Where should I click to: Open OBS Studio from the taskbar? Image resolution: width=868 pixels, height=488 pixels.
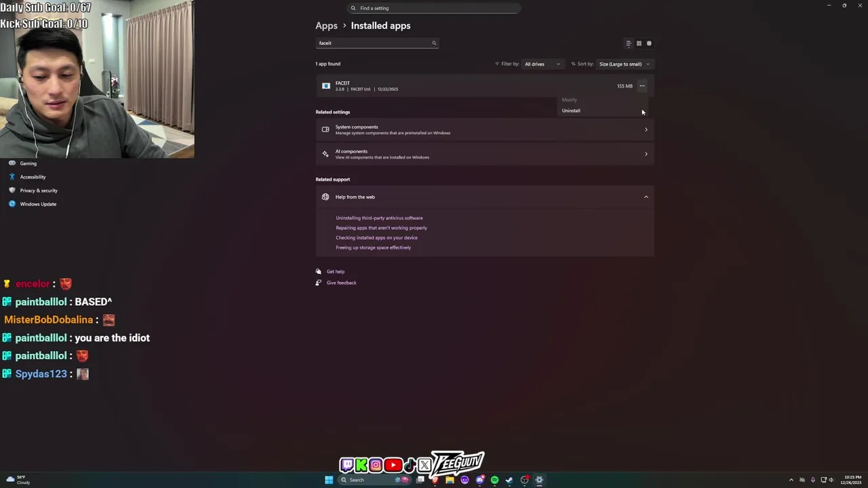click(x=525, y=480)
